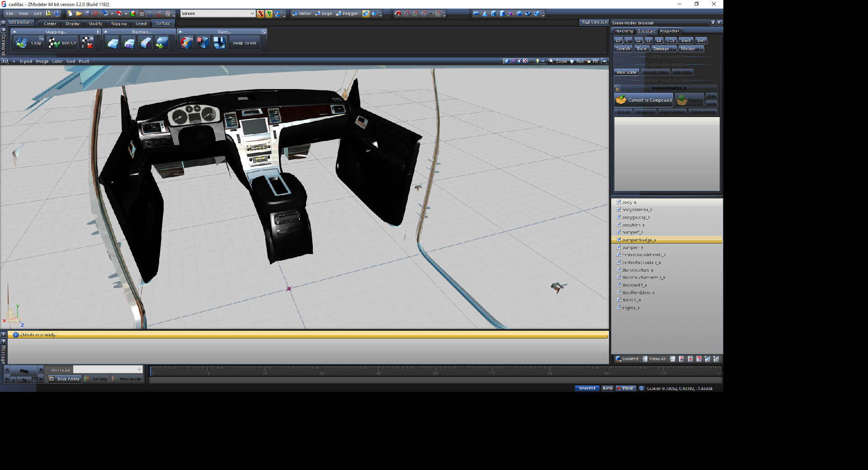868x470 pixels.
Task: Click the New State button
Action: 626,72
